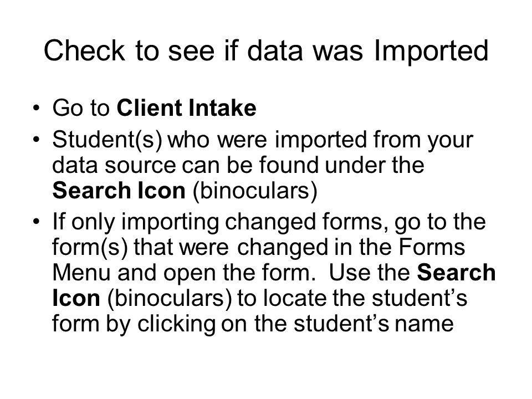Image resolution: width=532 pixels, height=399 pixels.
Task: Select the bold 'Client Intake' text
Action: coord(187,108)
